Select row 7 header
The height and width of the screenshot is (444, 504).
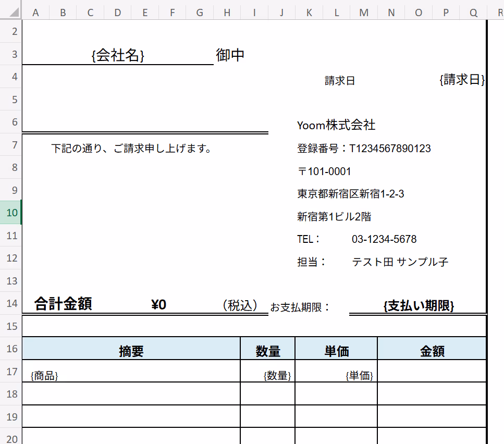point(11,144)
